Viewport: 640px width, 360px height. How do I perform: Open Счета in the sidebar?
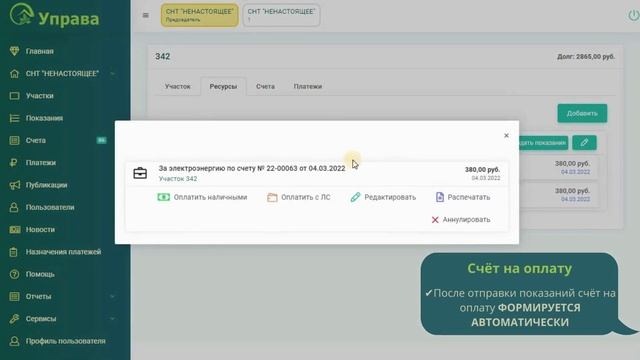(x=36, y=140)
